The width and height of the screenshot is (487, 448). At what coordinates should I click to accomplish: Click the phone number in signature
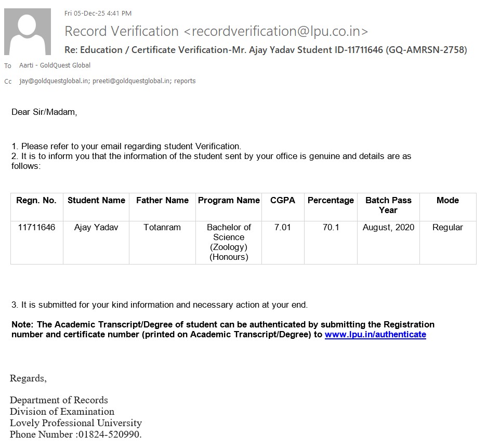pyautogui.click(x=109, y=434)
